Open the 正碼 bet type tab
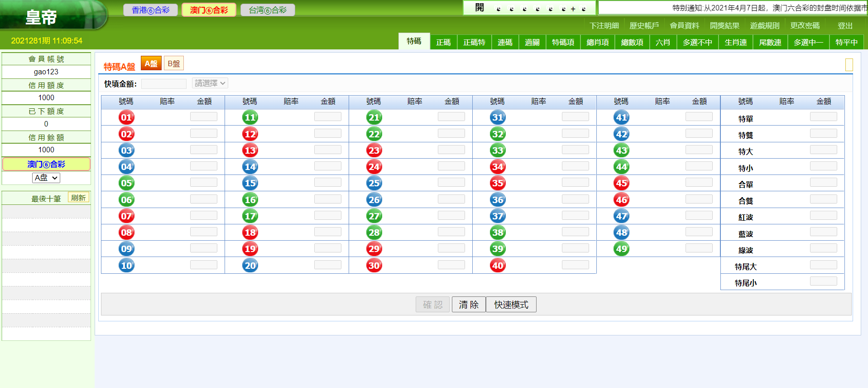The width and height of the screenshot is (868, 388). pos(443,42)
